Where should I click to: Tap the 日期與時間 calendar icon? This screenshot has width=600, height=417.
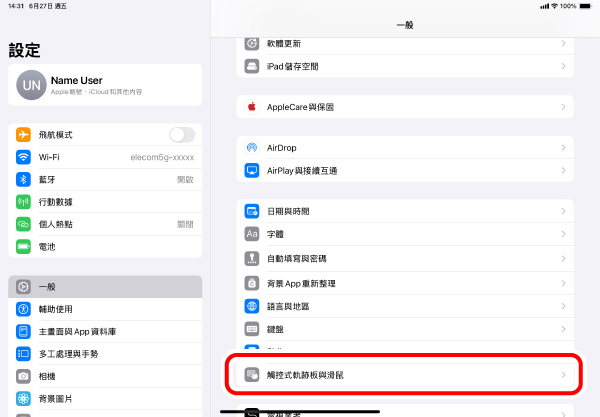tap(253, 211)
